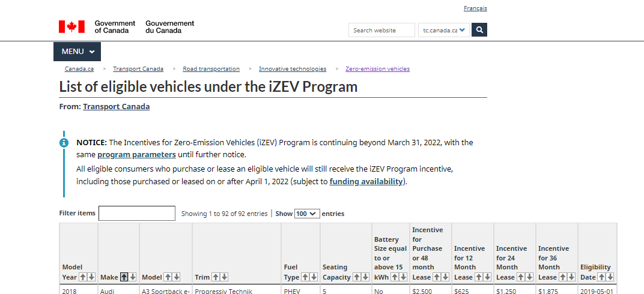Sort Purchase or 48 month Lease ascending
The height and width of the screenshot is (294, 644).
coord(437,277)
